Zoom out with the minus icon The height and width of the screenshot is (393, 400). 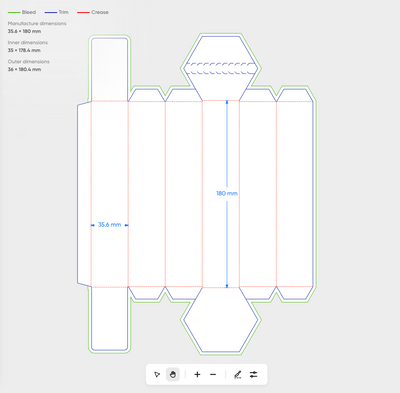[213, 374]
